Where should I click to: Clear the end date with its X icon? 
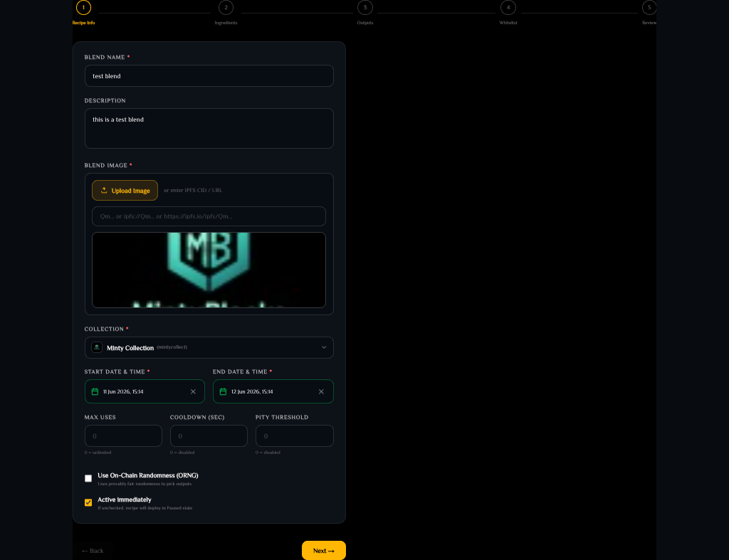point(321,392)
